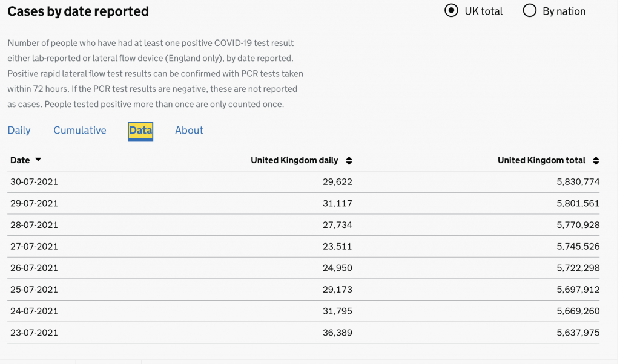Select the highlighted Data tab
The height and width of the screenshot is (364, 620).
coord(140,130)
